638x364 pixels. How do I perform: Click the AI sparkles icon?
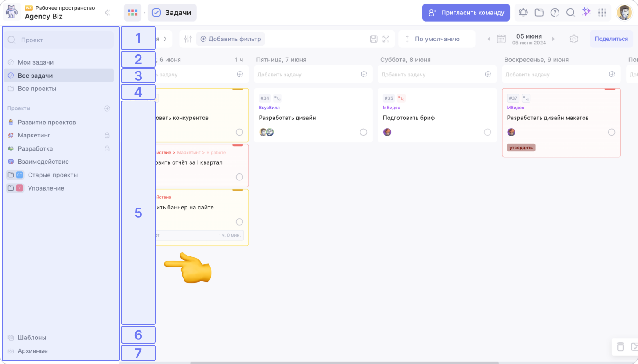tap(586, 12)
